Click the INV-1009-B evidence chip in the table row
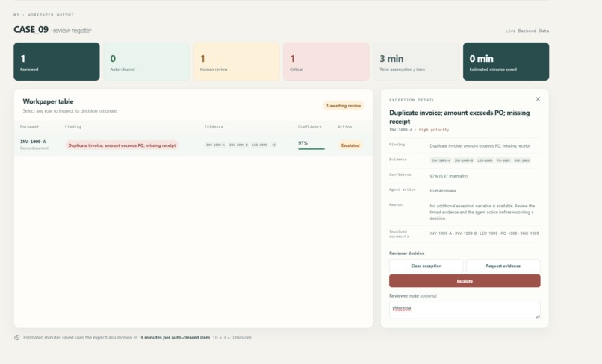The height and width of the screenshot is (364, 602). coord(238,145)
